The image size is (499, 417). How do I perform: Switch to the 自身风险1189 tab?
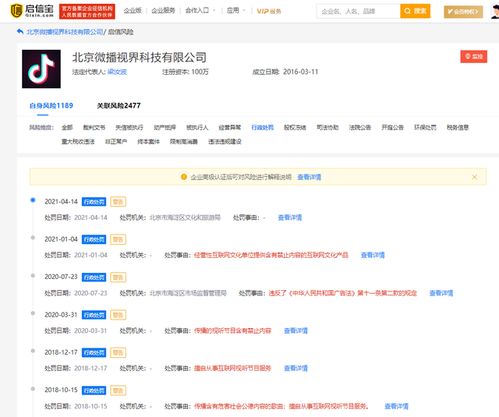pyautogui.click(x=51, y=106)
